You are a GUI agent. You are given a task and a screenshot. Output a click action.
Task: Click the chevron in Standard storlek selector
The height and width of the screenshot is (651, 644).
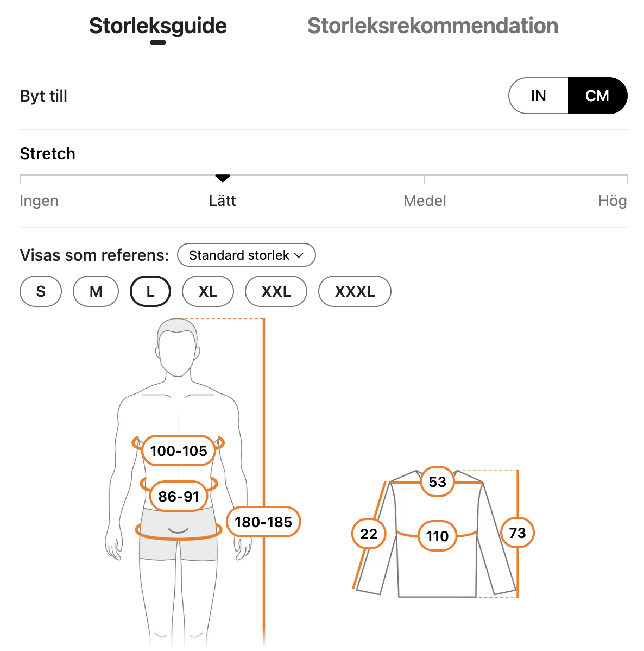click(299, 256)
